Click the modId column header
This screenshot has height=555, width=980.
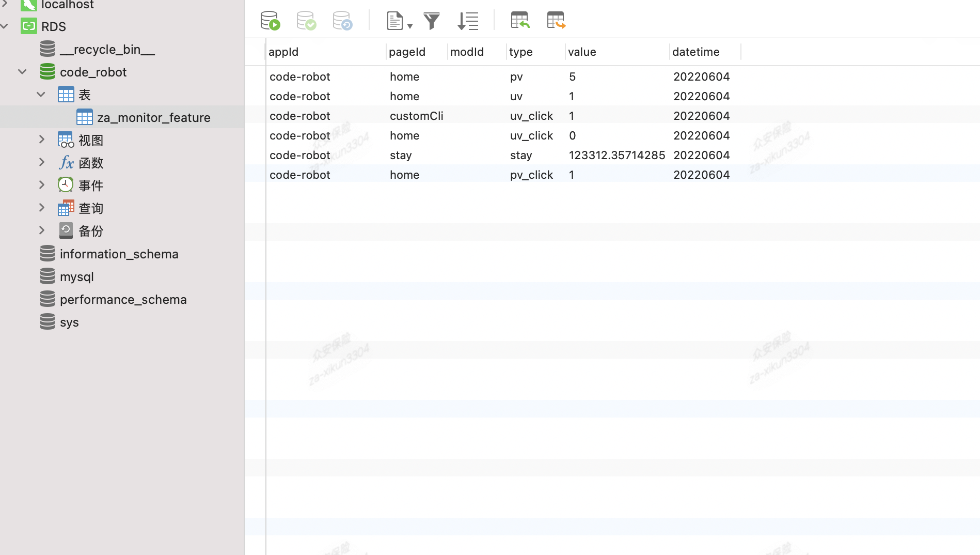tap(477, 52)
